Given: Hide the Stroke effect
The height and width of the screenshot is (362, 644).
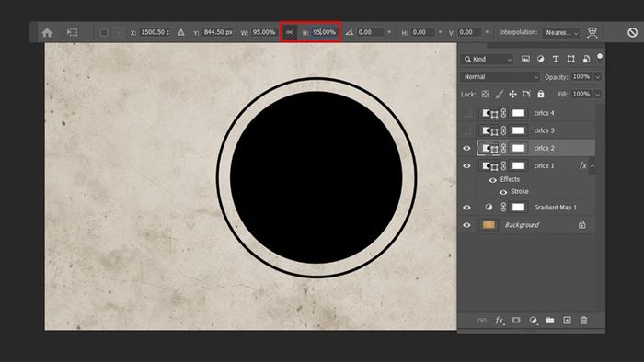Looking at the screenshot, I should click(x=503, y=192).
